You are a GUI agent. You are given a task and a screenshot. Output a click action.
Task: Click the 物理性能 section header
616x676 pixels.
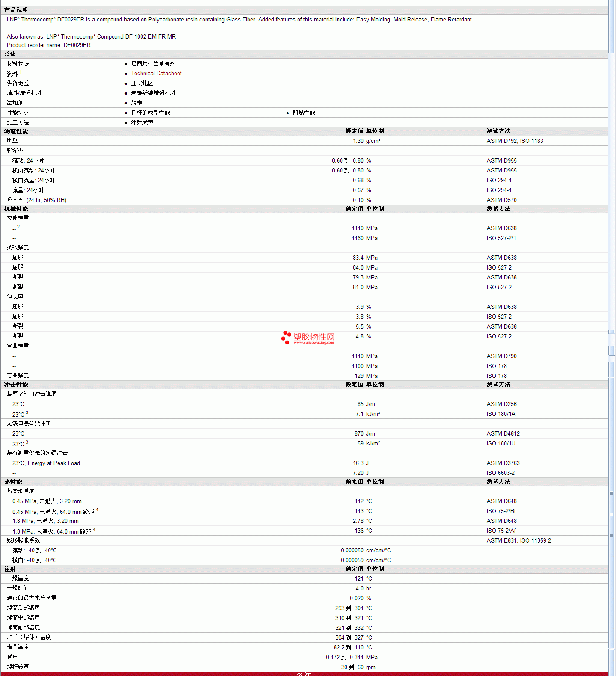coord(16,131)
